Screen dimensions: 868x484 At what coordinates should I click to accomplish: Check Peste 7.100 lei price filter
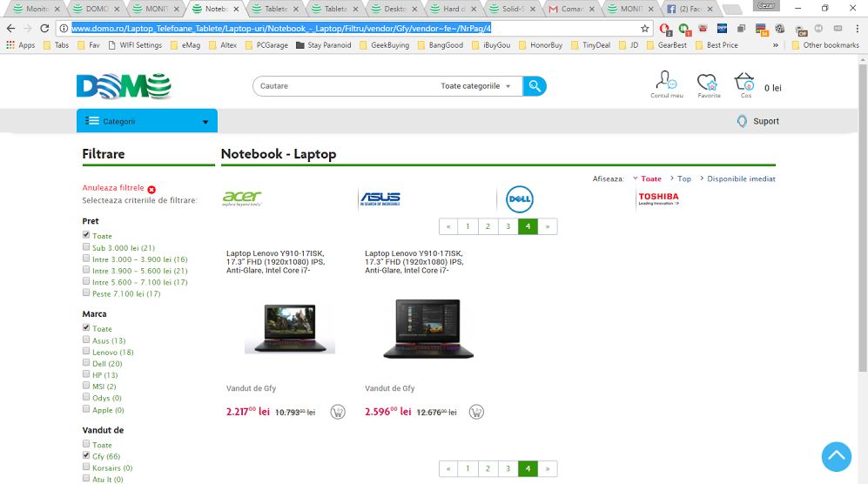[86, 292]
